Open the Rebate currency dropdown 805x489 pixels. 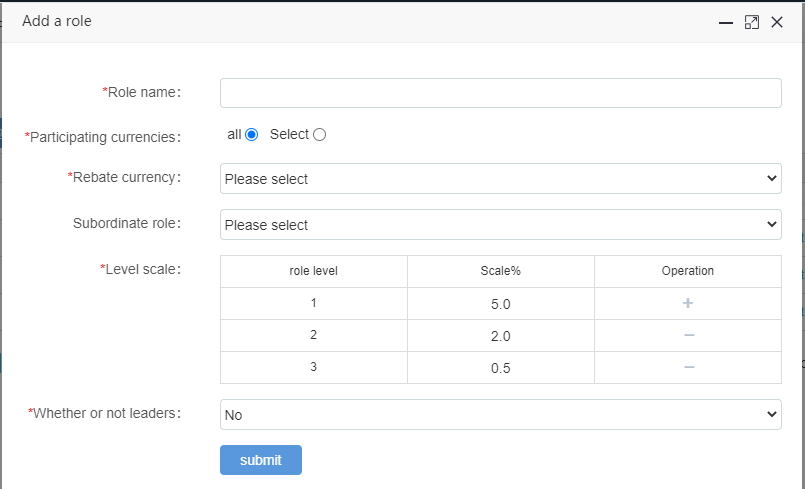[500, 179]
